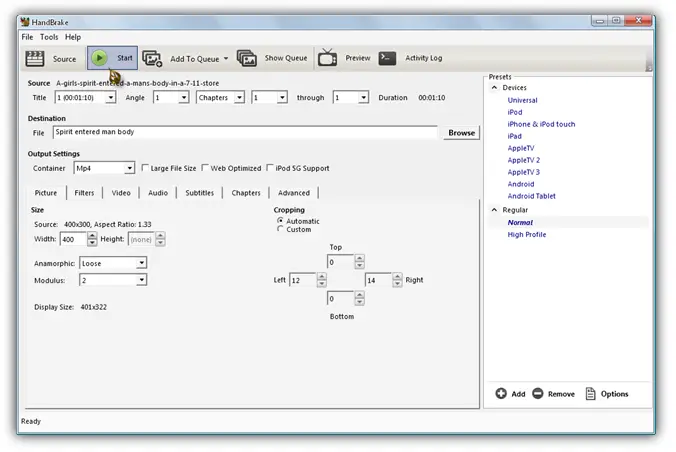The width and height of the screenshot is (676, 452).
Task: Open the Help menu
Action: point(73,37)
